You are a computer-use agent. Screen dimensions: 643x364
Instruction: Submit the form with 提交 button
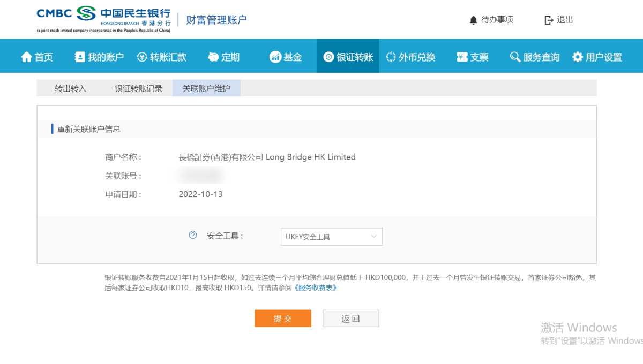pos(283,318)
